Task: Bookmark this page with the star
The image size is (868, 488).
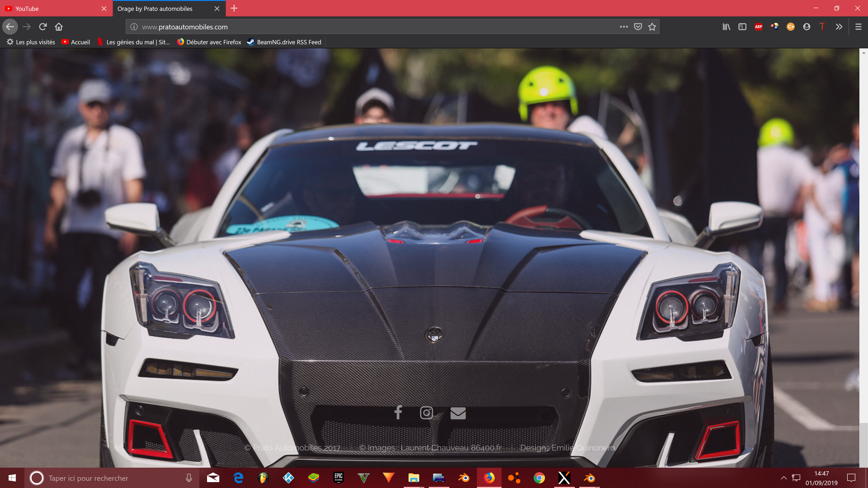Action: (652, 27)
